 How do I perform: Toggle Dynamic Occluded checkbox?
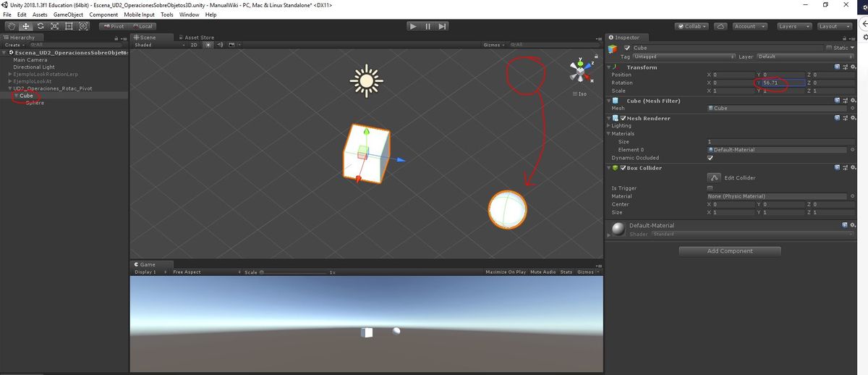click(x=710, y=158)
